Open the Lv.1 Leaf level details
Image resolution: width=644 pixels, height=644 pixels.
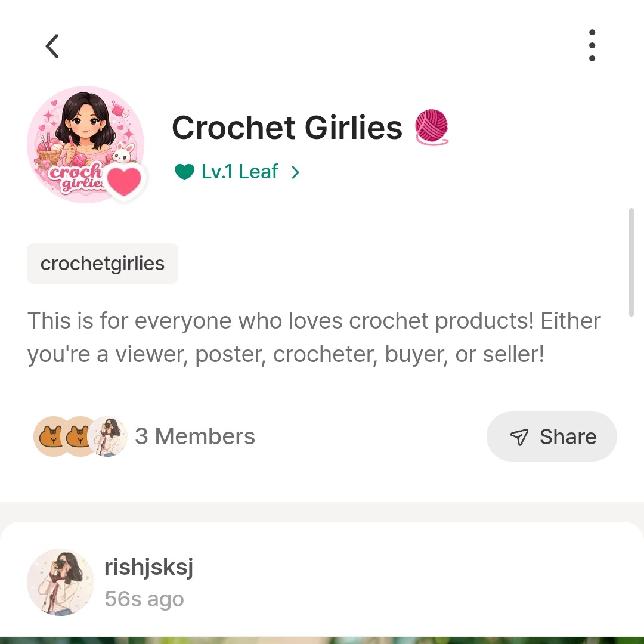[x=240, y=172]
